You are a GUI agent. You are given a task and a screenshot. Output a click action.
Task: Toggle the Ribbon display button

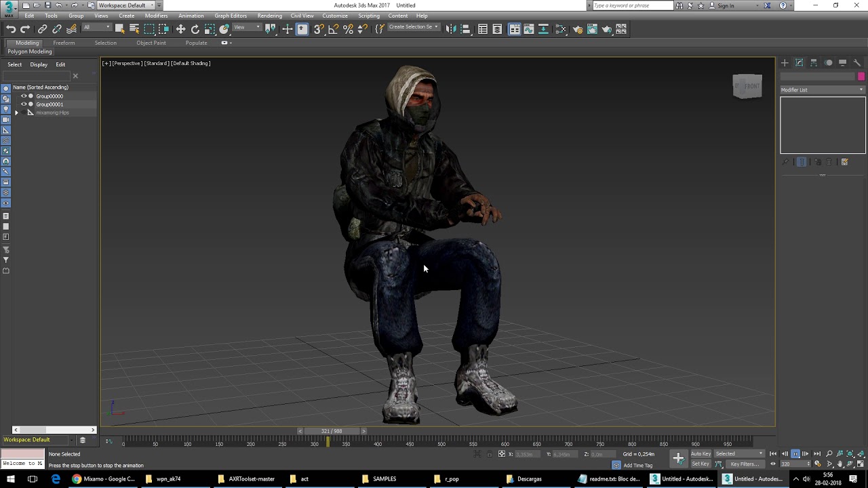click(x=515, y=29)
